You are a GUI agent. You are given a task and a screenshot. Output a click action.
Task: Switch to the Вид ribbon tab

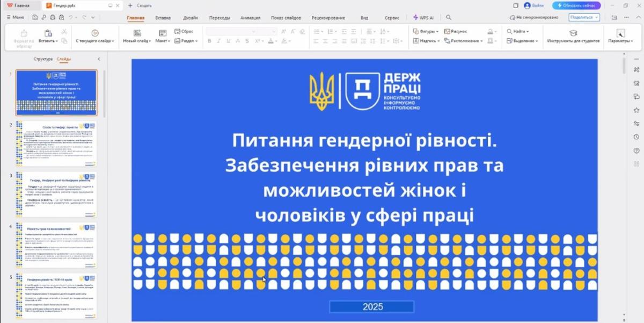coord(364,18)
